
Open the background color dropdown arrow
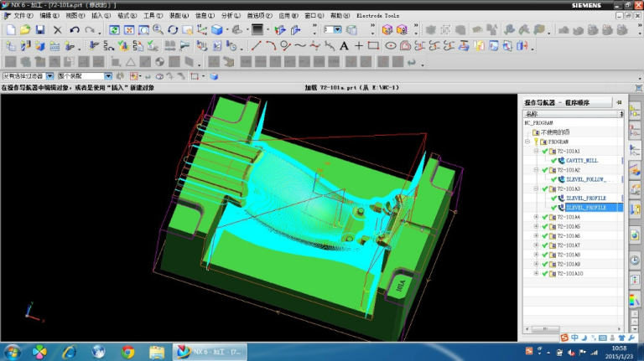click(267, 30)
